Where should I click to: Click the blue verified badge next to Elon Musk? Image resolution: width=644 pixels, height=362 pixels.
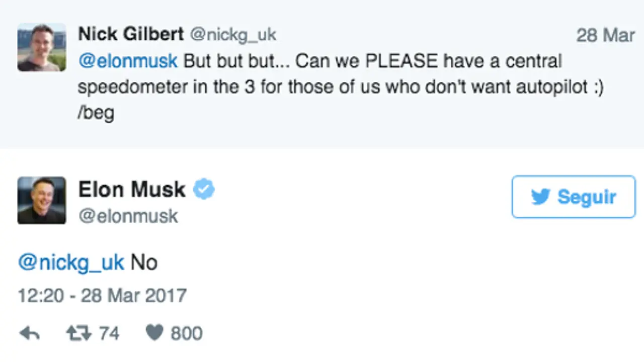204,190
